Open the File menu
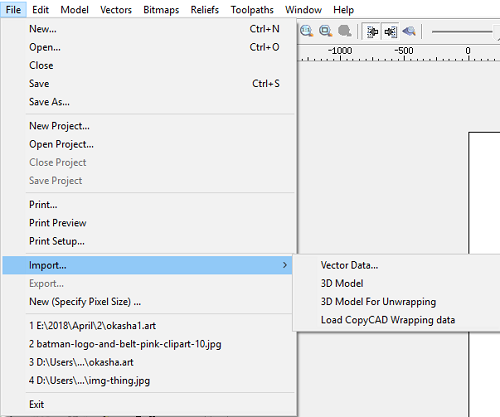 coord(13,10)
